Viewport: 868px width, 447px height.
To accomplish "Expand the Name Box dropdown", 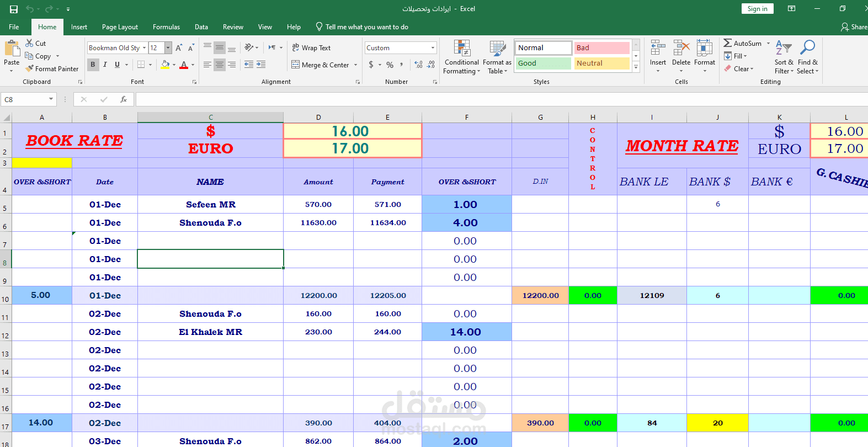I will [x=51, y=99].
